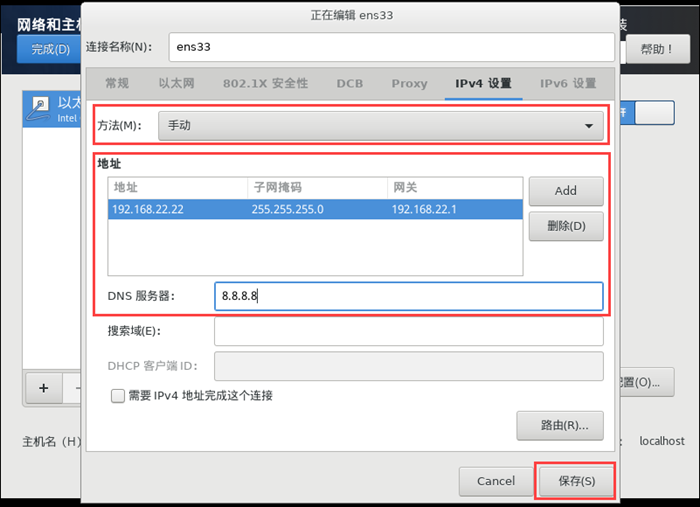The image size is (700, 507).
Task: Enable the require IPv4 addressing checkbox
Action: click(x=118, y=395)
